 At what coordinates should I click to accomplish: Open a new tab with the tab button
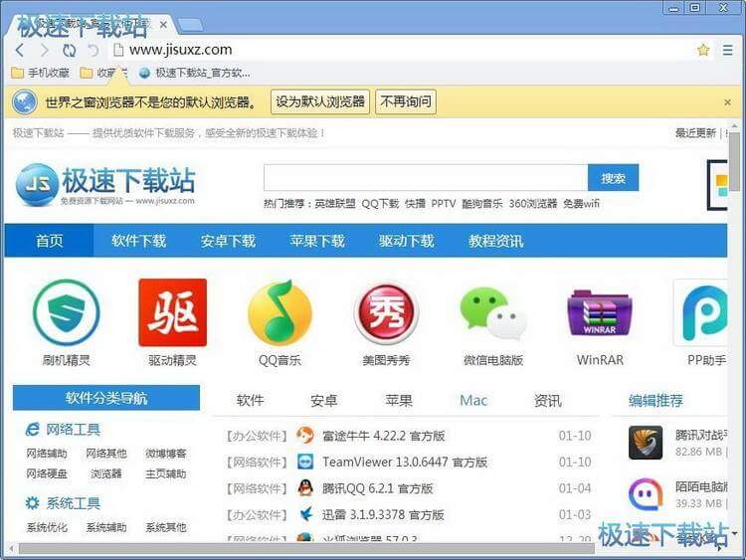point(190,25)
